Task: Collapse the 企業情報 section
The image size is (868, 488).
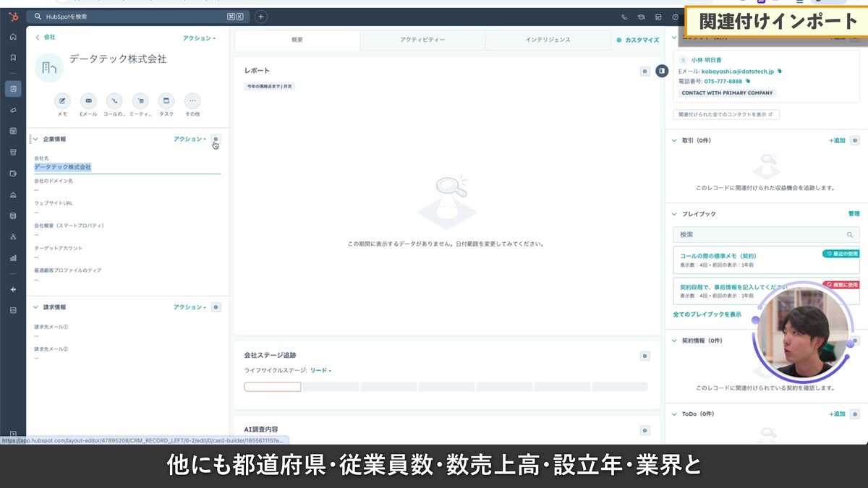Action: click(35, 139)
